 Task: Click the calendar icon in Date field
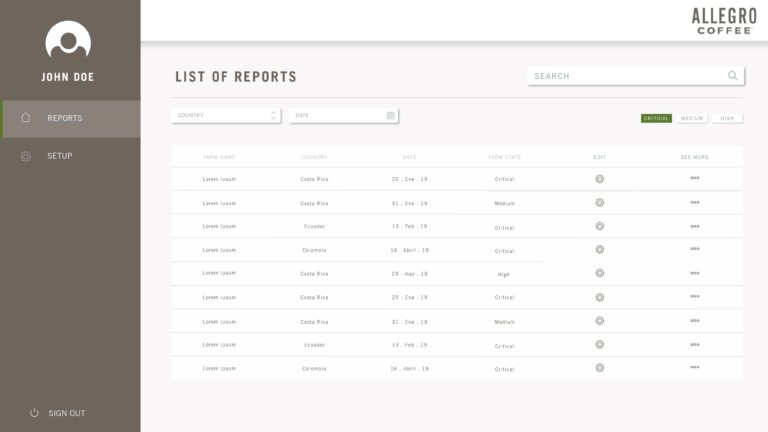point(391,115)
